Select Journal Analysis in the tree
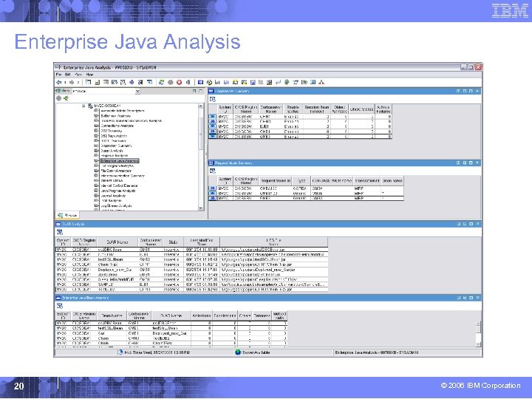 (x=113, y=196)
